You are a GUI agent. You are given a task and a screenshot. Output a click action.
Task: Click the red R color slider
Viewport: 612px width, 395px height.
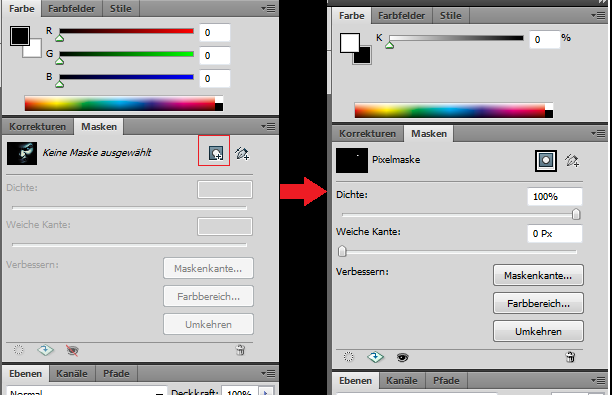(x=126, y=31)
